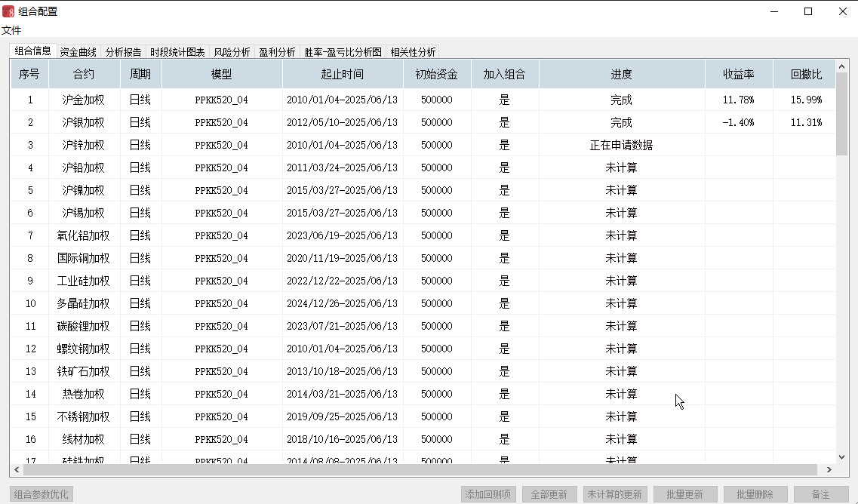Click the 组合配置 app icon in title bar

pyautogui.click(x=9, y=11)
